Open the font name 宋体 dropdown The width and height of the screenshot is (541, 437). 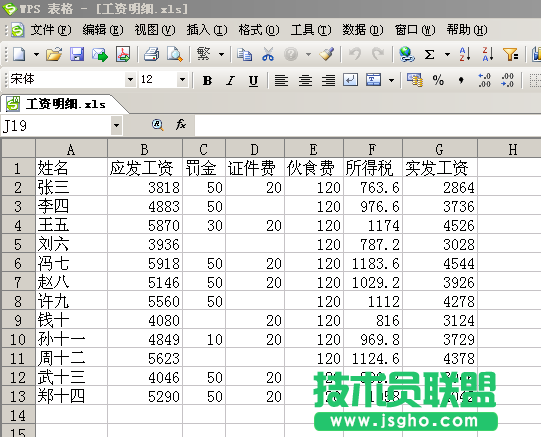point(130,79)
